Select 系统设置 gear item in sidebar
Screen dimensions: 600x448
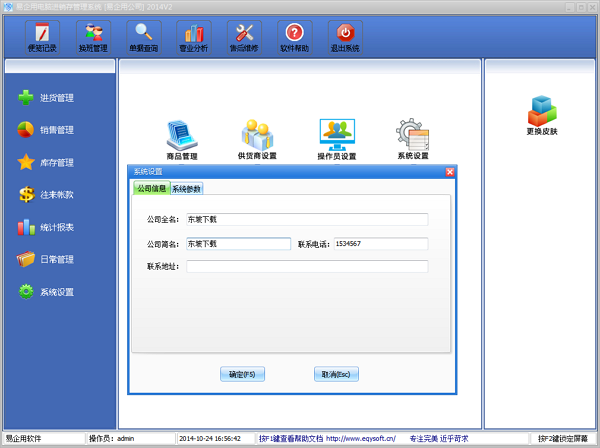pos(46,292)
